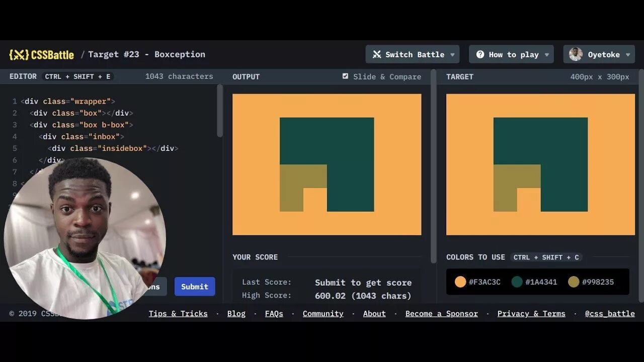The width and height of the screenshot is (644, 362).
Task: Click the CTRL + SHIFT + E badge beside EDITOR
Action: click(78, 76)
